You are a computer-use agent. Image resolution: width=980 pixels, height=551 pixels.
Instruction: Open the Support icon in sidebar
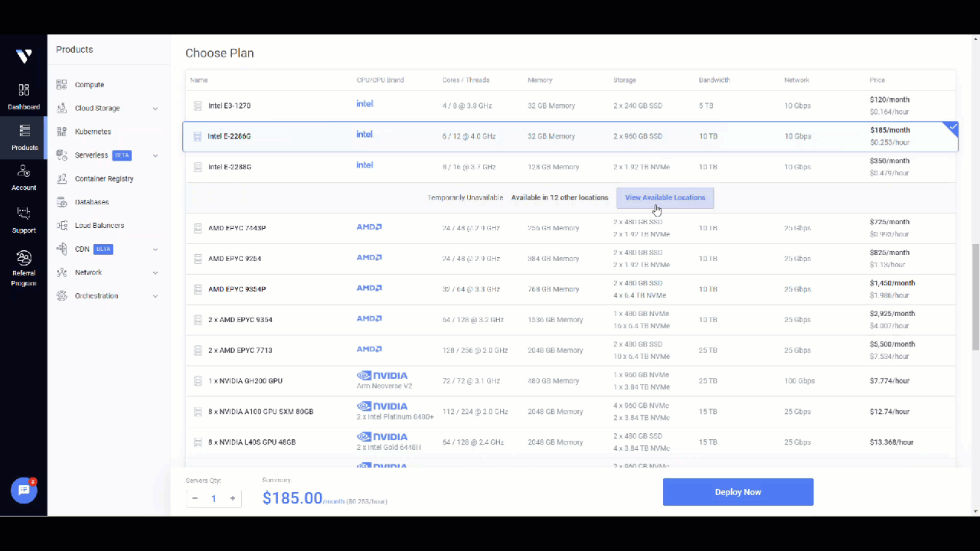[x=24, y=214]
